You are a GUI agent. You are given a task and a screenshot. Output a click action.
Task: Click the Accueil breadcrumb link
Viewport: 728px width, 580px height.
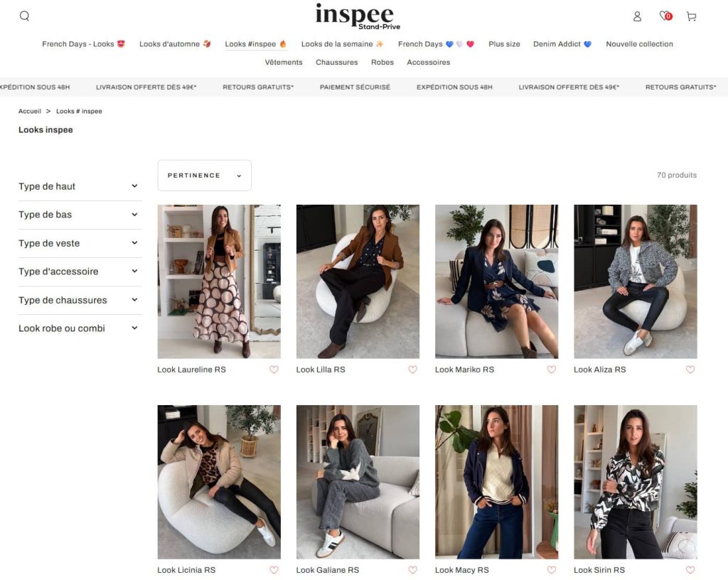click(x=30, y=112)
